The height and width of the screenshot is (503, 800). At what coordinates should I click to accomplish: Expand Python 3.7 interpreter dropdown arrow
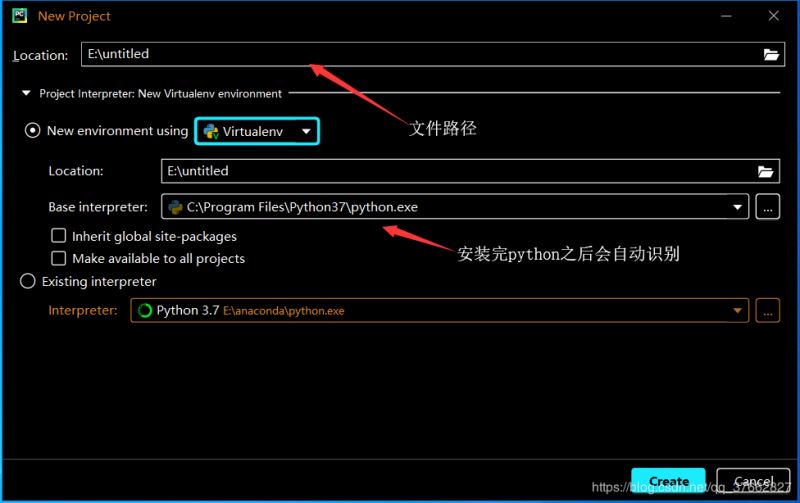[737, 311]
